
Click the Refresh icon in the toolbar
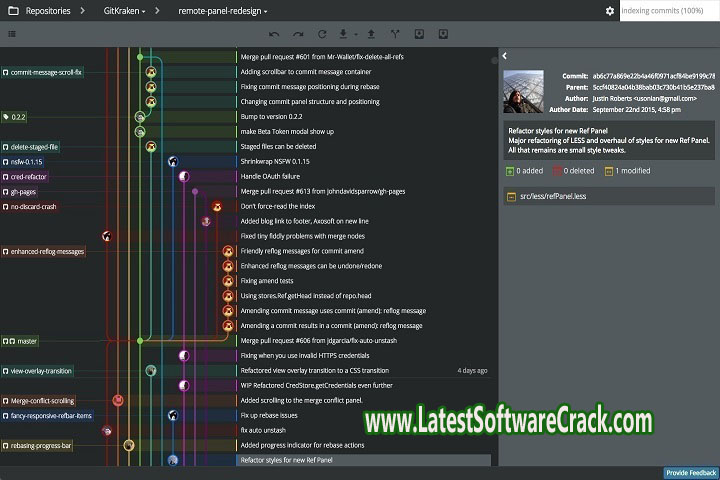(x=320, y=34)
